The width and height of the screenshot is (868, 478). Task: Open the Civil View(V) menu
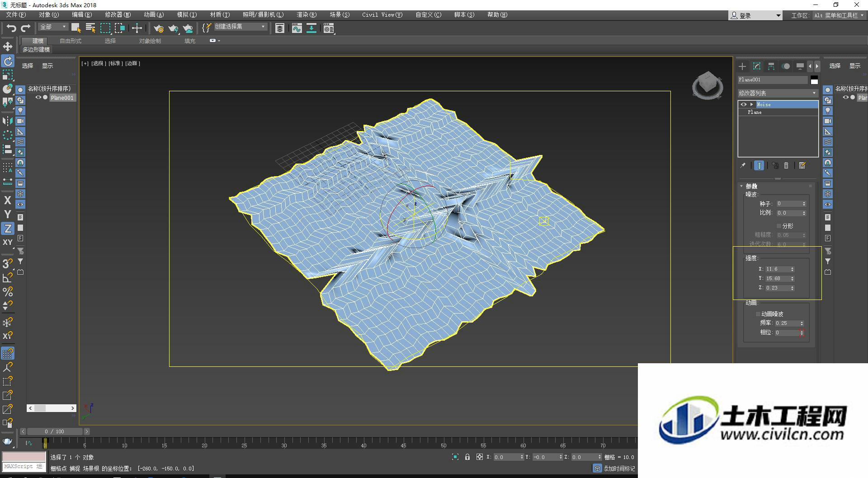click(x=382, y=15)
